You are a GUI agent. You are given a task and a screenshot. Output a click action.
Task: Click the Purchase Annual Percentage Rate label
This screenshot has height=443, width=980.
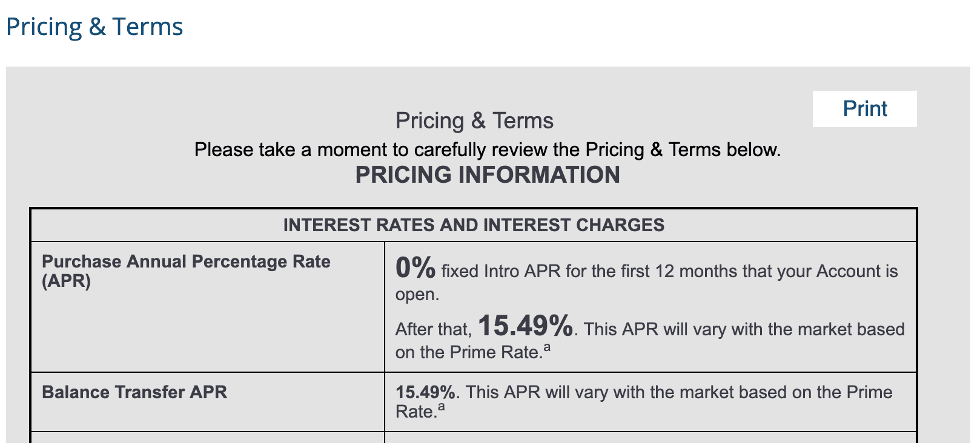186,261
